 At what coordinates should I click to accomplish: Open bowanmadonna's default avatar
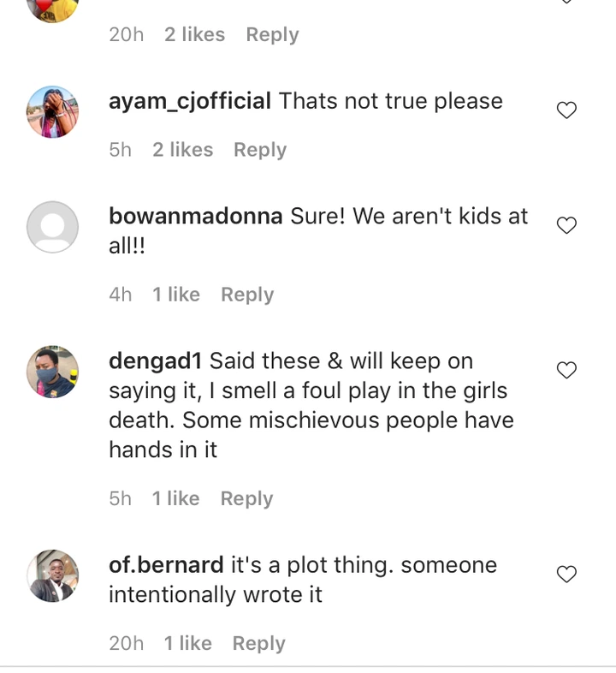coord(53,227)
